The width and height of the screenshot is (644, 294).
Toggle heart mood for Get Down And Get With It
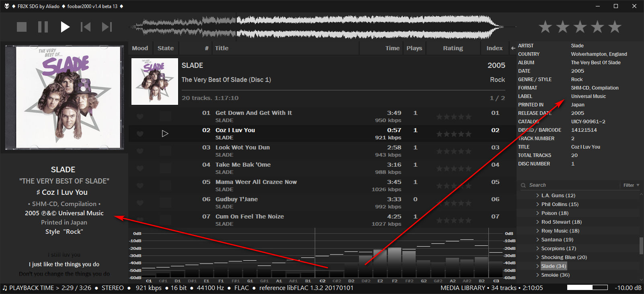pos(140,116)
